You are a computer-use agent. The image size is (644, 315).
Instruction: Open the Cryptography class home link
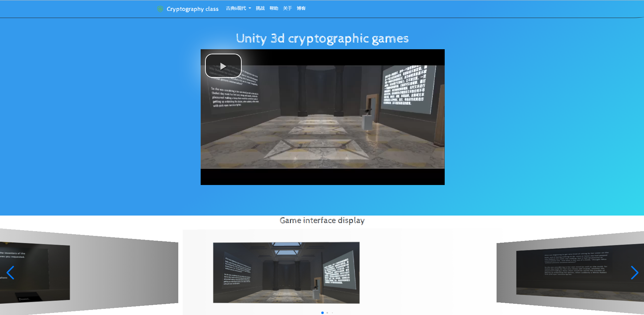click(x=192, y=9)
